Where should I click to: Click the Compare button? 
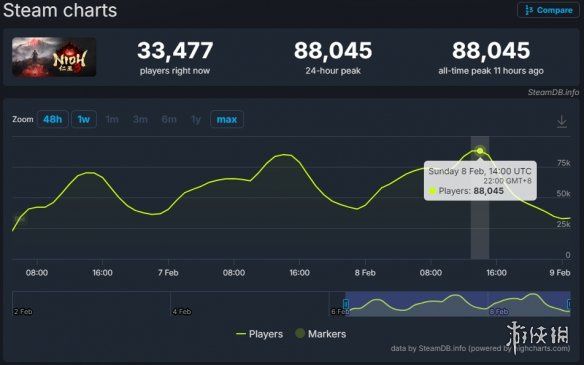pos(548,10)
